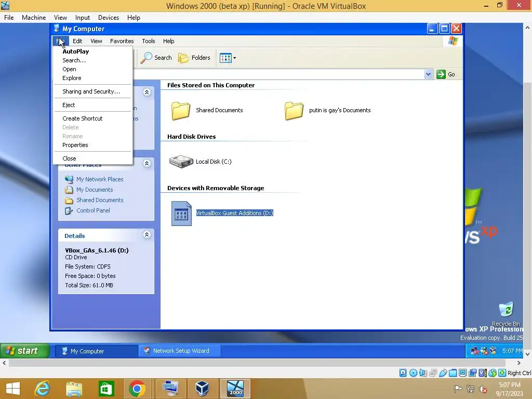Click the VM vertical scrollbar down arrow
Screen dimensions: 532x399
pyautogui.click(x=528, y=354)
